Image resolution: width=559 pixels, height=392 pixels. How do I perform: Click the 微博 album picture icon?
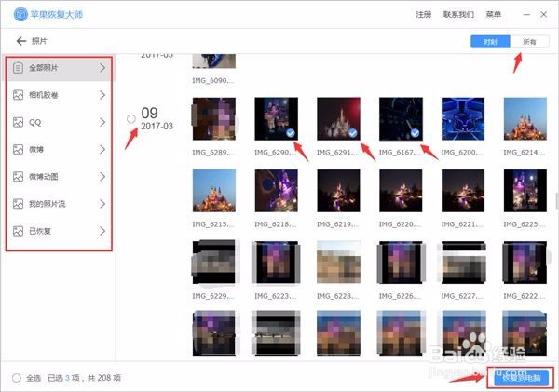click(x=19, y=149)
